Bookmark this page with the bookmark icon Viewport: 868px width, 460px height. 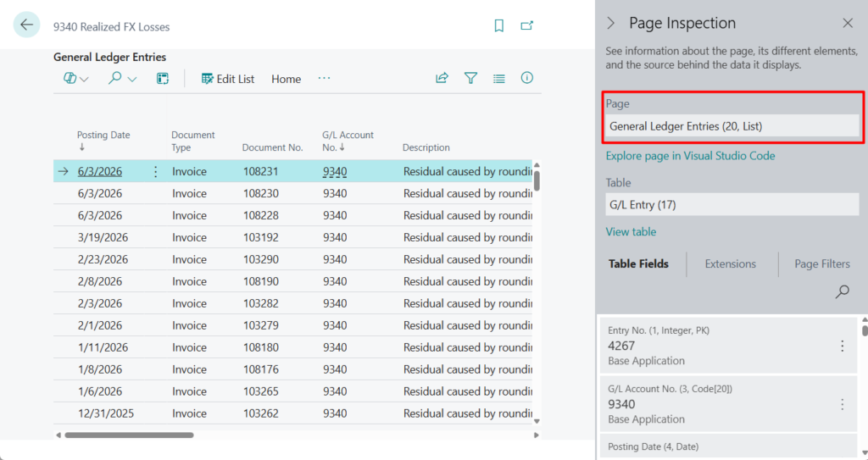click(499, 26)
